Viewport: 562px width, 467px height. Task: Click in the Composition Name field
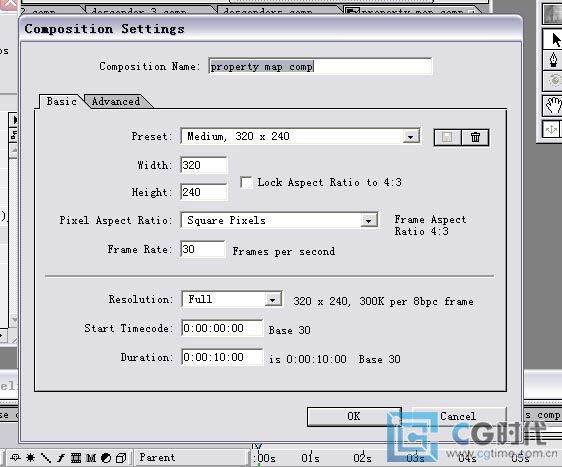[x=320, y=66]
